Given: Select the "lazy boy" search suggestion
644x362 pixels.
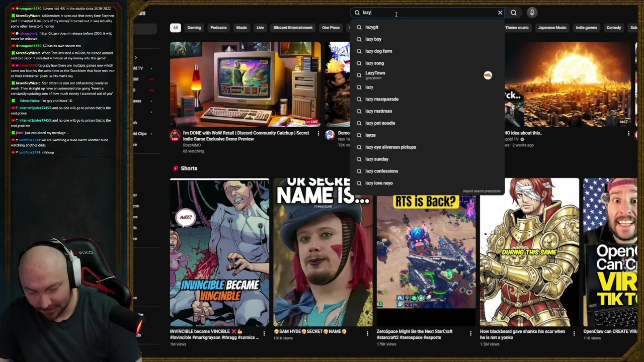Looking at the screenshot, I should pyautogui.click(x=428, y=39).
